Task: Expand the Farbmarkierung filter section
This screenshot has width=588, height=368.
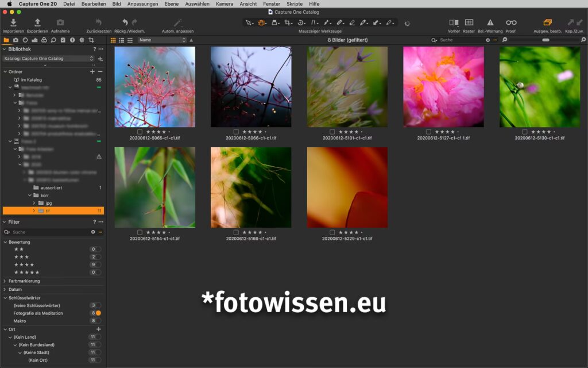Action: coord(5,281)
